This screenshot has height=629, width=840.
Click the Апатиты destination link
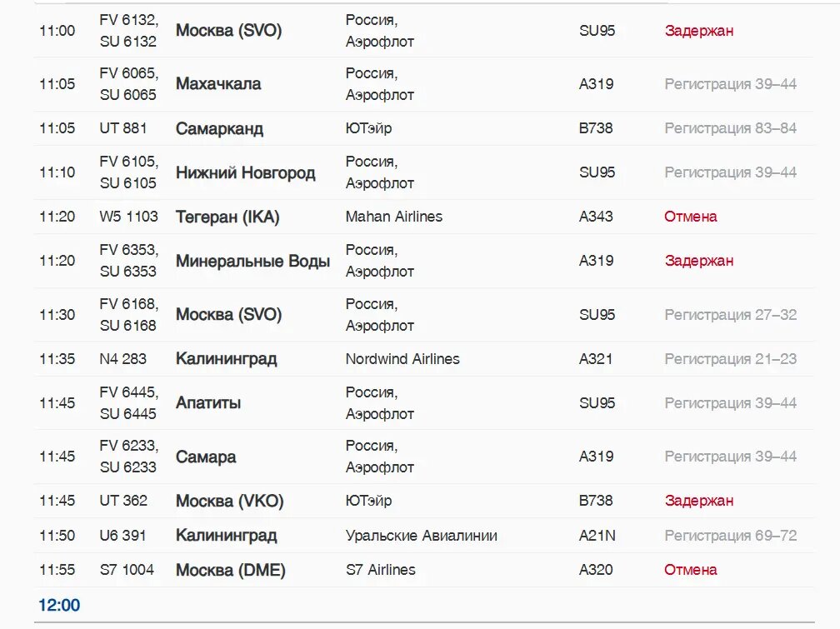208,403
